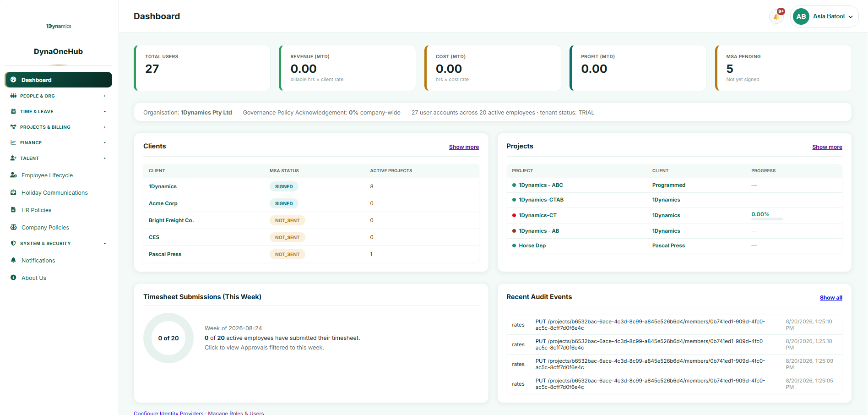Click the Holiday Communications icon
This screenshot has height=415, width=868.
(13, 192)
